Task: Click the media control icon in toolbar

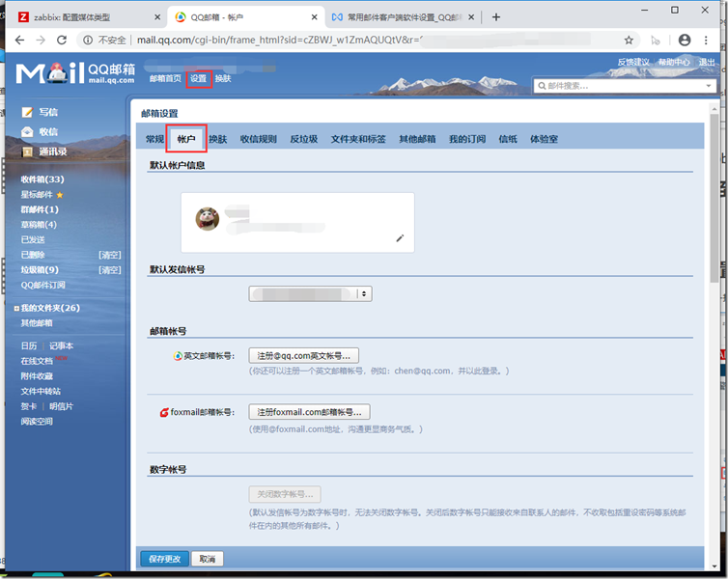Action: pyautogui.click(x=656, y=41)
